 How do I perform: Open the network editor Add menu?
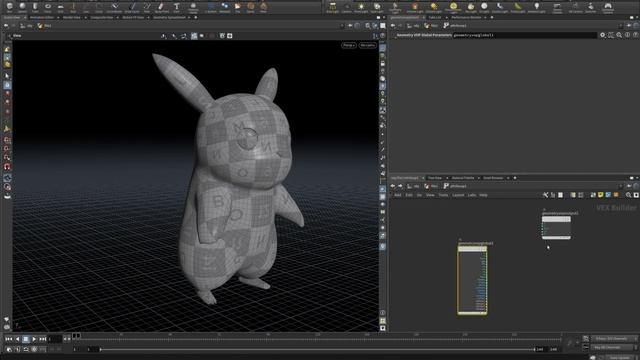coord(398,195)
